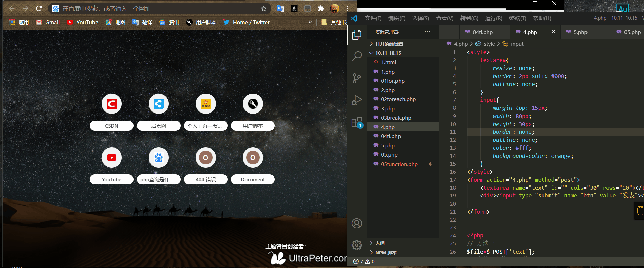Open 05function.php in the file tree
Screen dimensions: 644x268
[399, 164]
